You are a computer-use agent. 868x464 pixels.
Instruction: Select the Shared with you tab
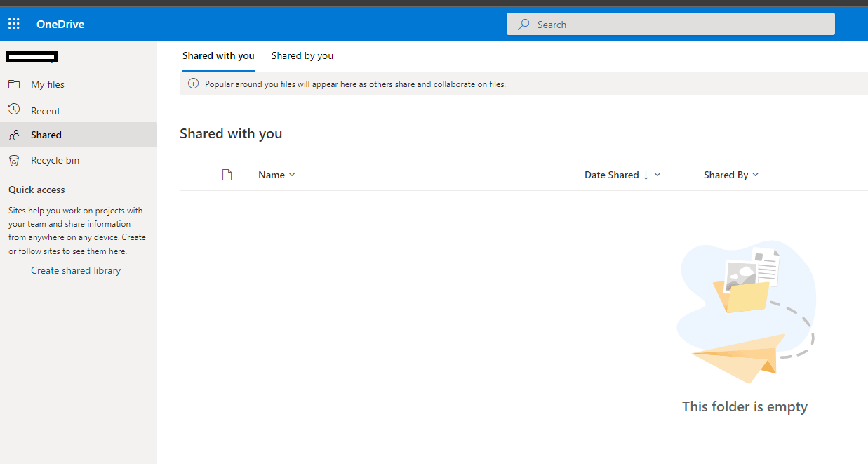click(218, 55)
